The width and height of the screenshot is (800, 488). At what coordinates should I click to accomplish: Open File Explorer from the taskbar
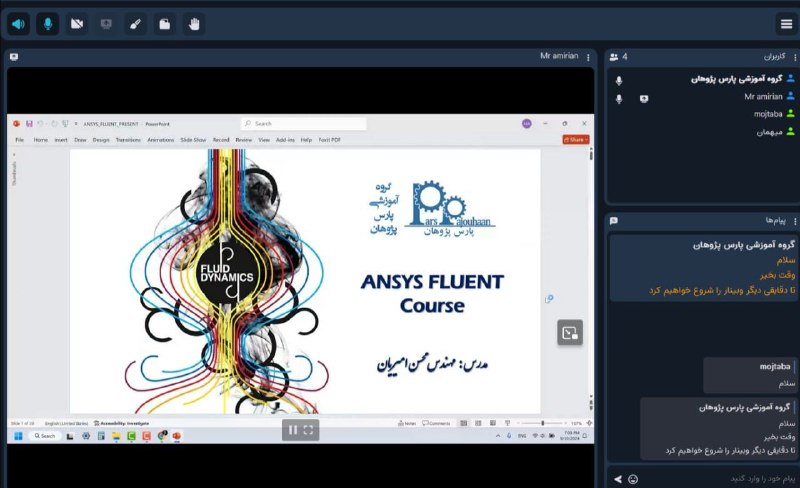tap(116, 436)
